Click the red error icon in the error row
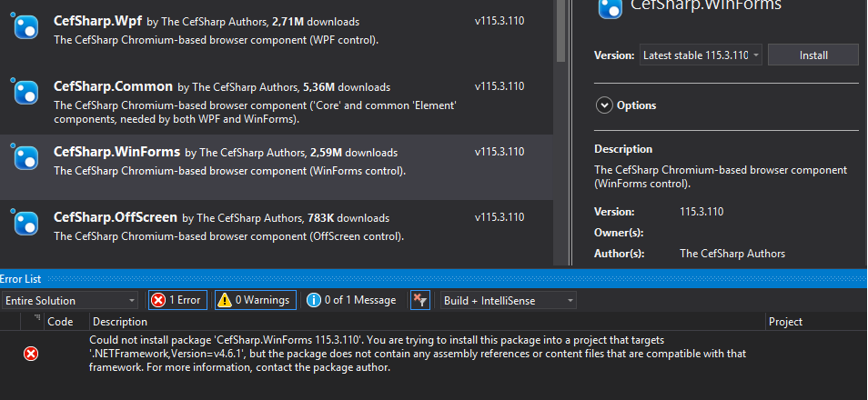This screenshot has height=400, width=868. tap(31, 354)
